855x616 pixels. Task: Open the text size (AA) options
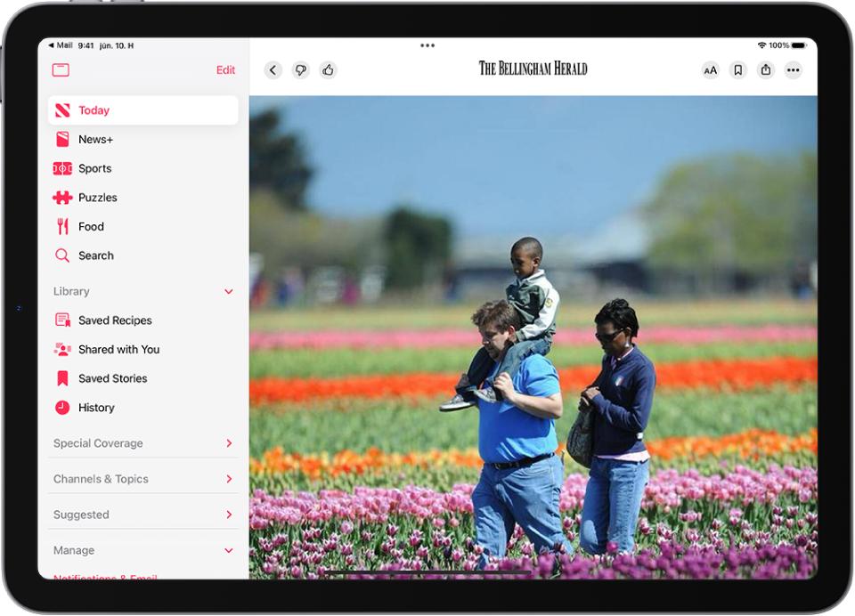[710, 69]
